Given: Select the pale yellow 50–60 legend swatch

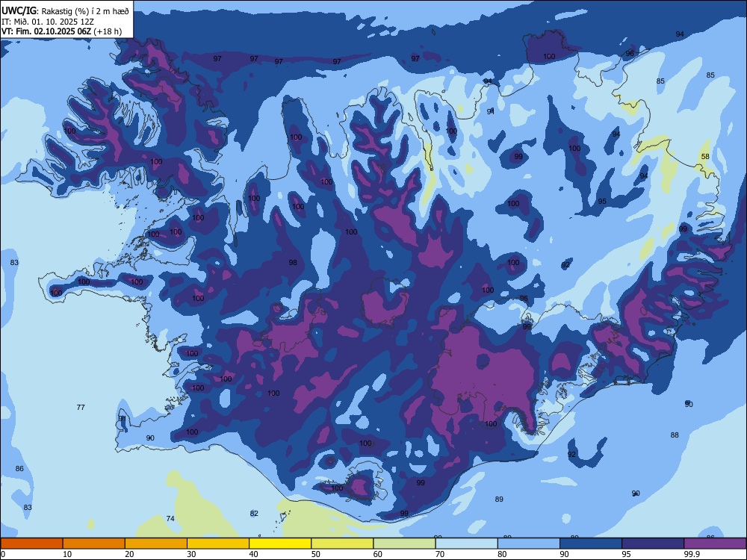Looking at the screenshot, I should [x=343, y=544].
